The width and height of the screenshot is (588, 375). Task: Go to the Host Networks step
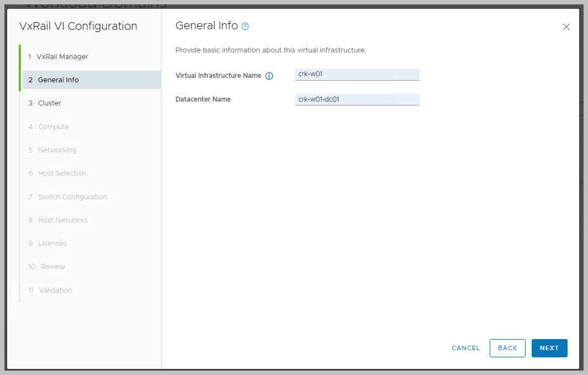coord(62,220)
